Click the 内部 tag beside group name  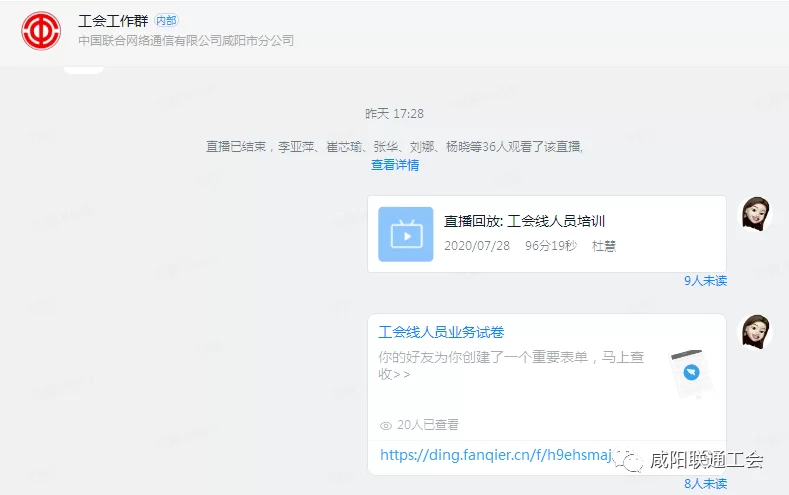(166, 21)
